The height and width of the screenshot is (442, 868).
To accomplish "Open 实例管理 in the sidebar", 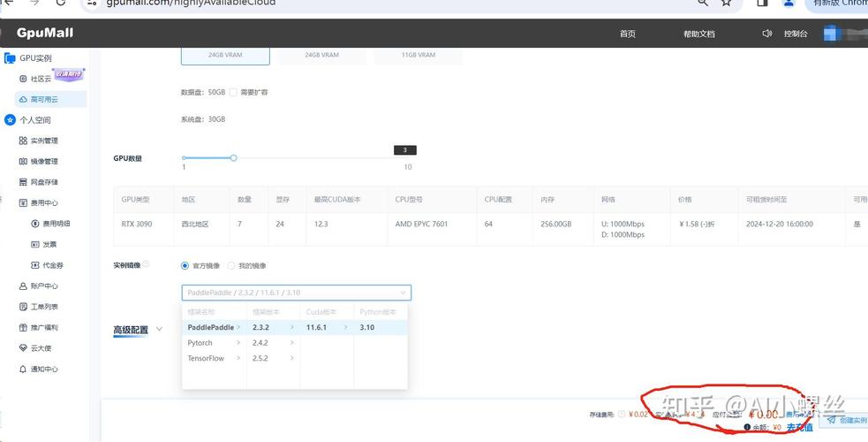I will 43,141.
